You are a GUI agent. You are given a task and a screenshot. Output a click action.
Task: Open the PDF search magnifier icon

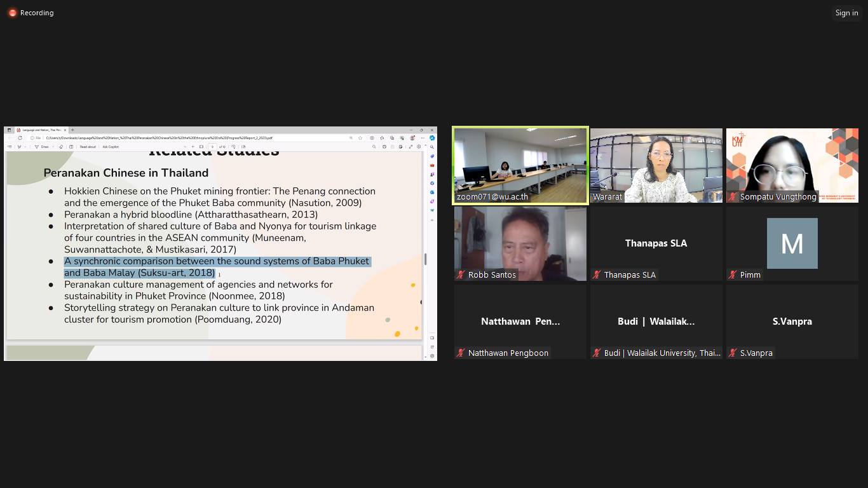[374, 147]
